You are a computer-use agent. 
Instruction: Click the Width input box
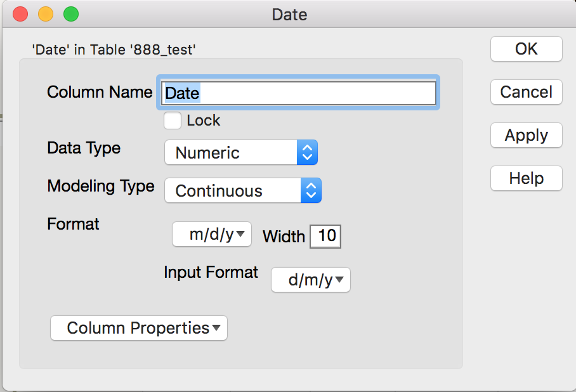326,237
